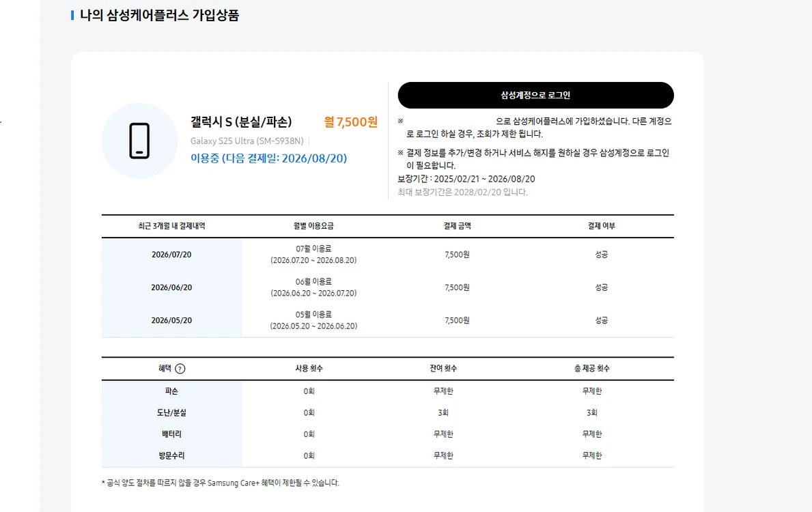
Task: Click 7,500원 amount in the 2026/05/20 row
Action: coord(458,320)
